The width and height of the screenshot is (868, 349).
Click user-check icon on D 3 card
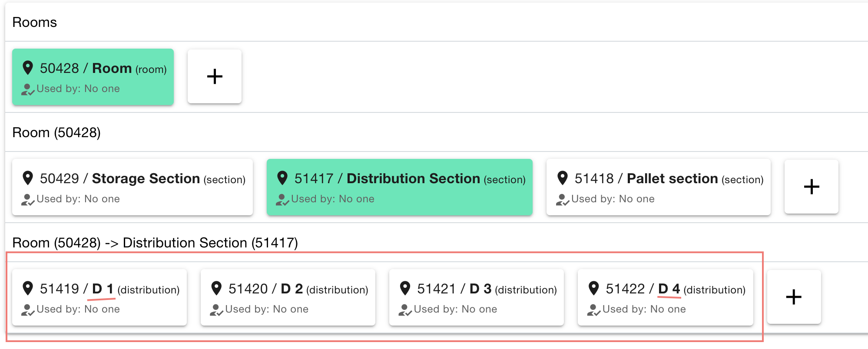(x=405, y=310)
